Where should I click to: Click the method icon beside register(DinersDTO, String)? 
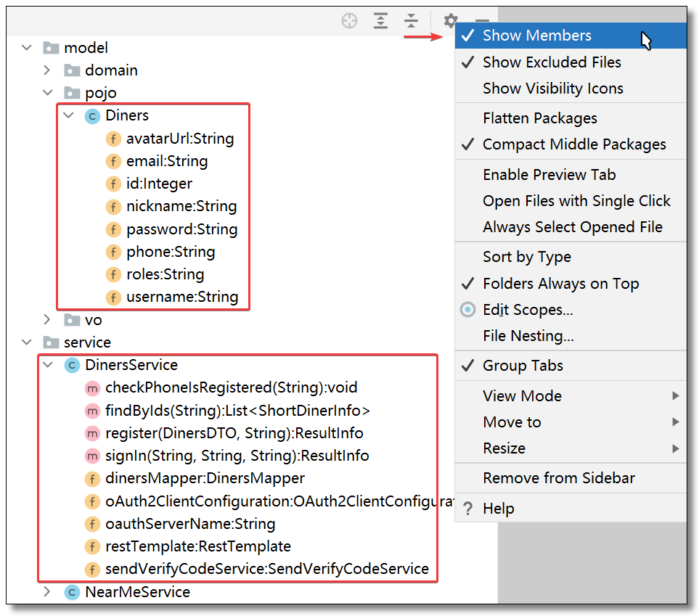coord(92,433)
